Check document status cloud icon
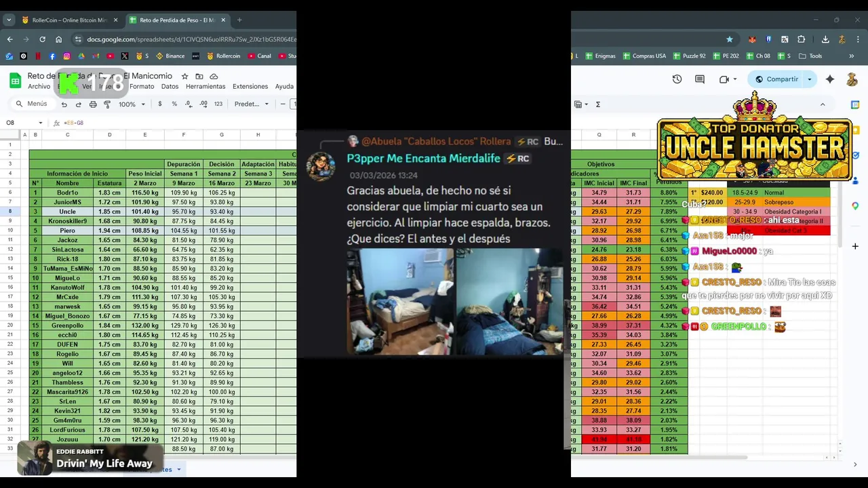868x488 pixels. 214,77
